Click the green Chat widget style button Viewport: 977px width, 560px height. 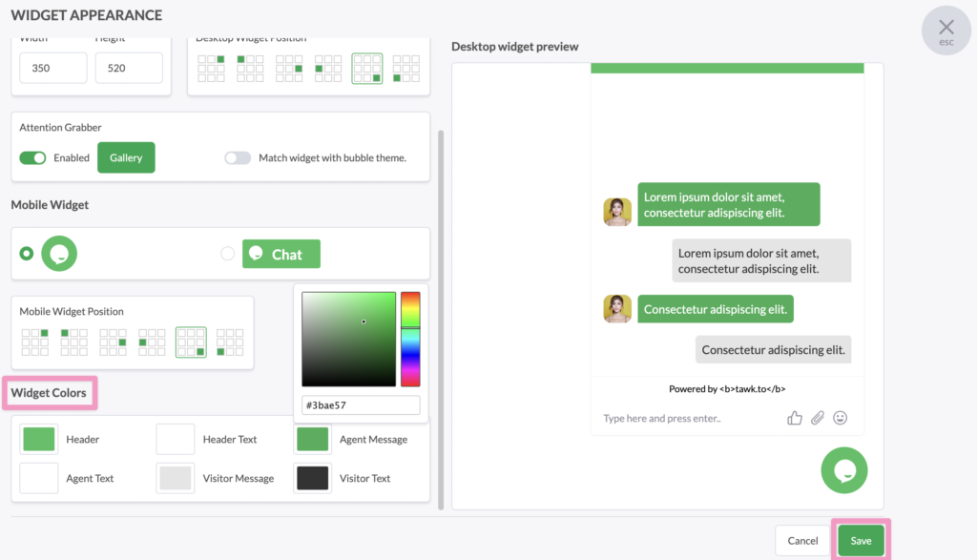coord(281,254)
